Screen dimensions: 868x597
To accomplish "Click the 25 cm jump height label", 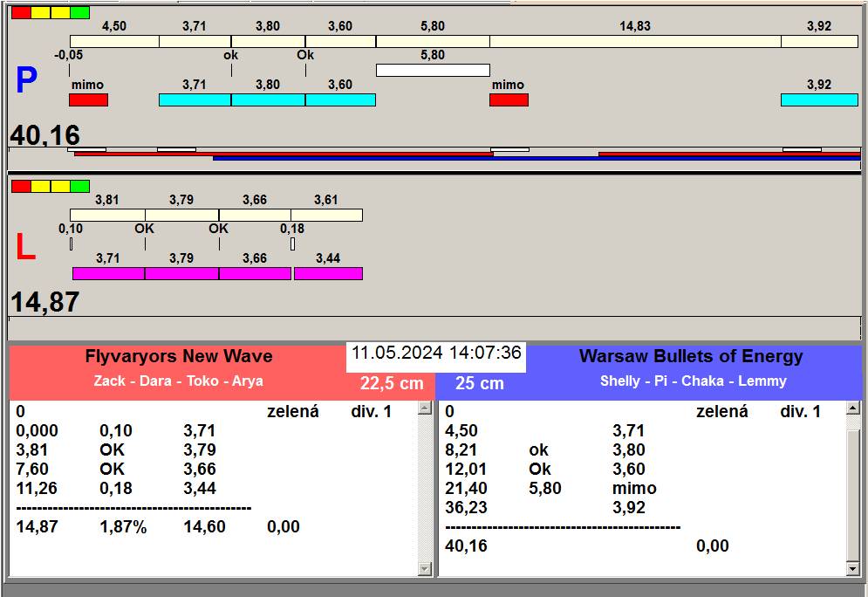I will click(480, 382).
